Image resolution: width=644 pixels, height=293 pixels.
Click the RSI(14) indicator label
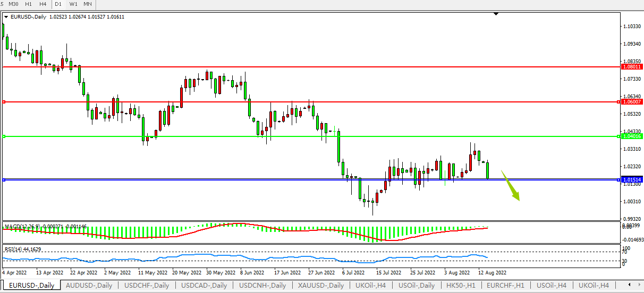[x=14, y=249]
